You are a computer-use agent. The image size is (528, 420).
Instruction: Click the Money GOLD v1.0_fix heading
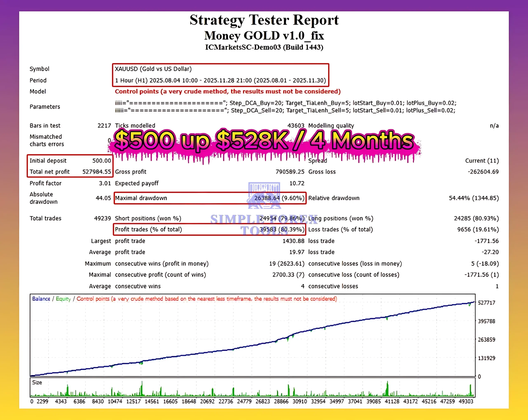click(x=264, y=36)
